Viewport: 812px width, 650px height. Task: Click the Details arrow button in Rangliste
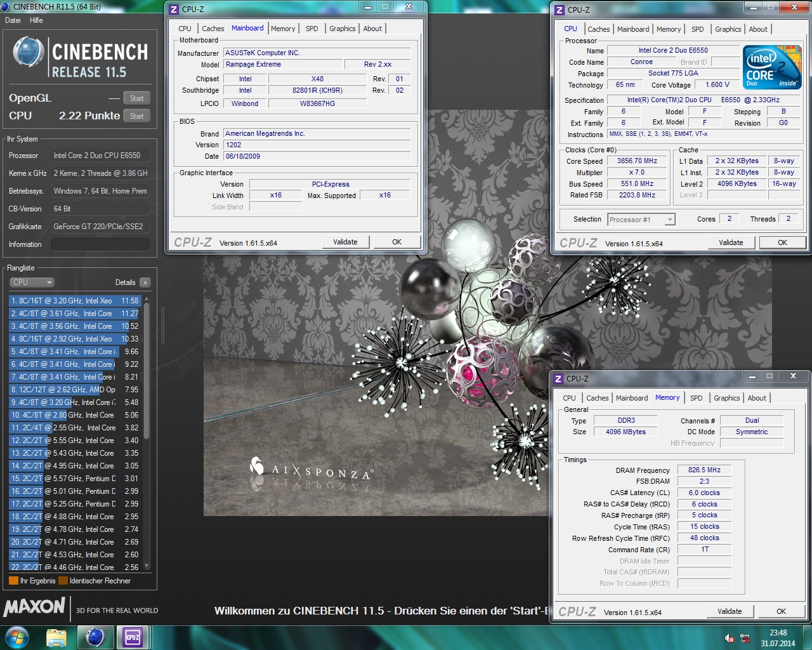point(145,282)
